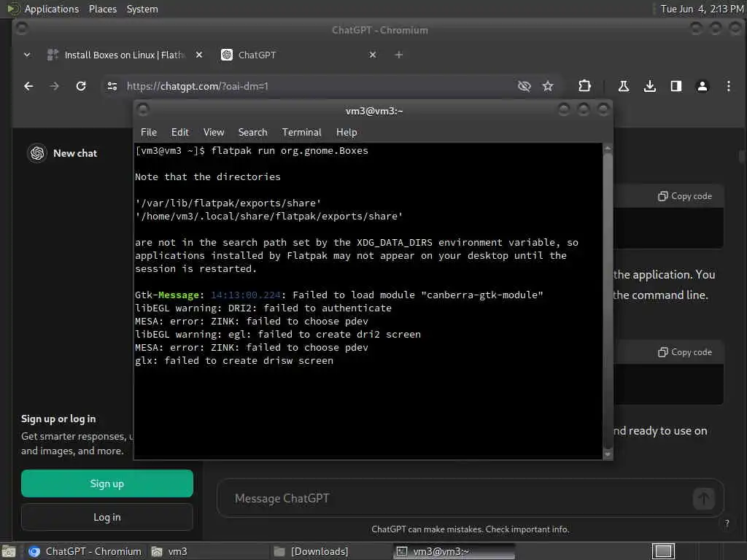
Task: Close the Install Boxes tab
Action: click(199, 55)
